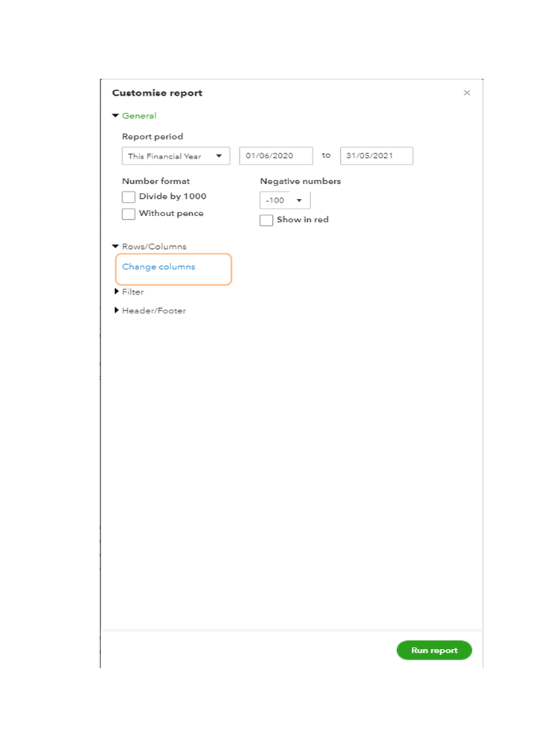Click the "to" text between the dates
The image size is (560, 747).
(x=326, y=156)
